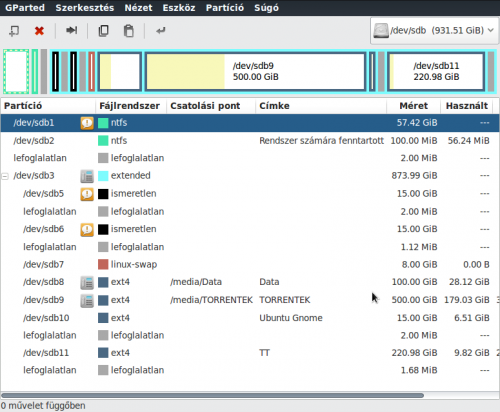Sort by the Címke column header
Image resolution: width=500 pixels, height=412 pixels.
point(321,106)
